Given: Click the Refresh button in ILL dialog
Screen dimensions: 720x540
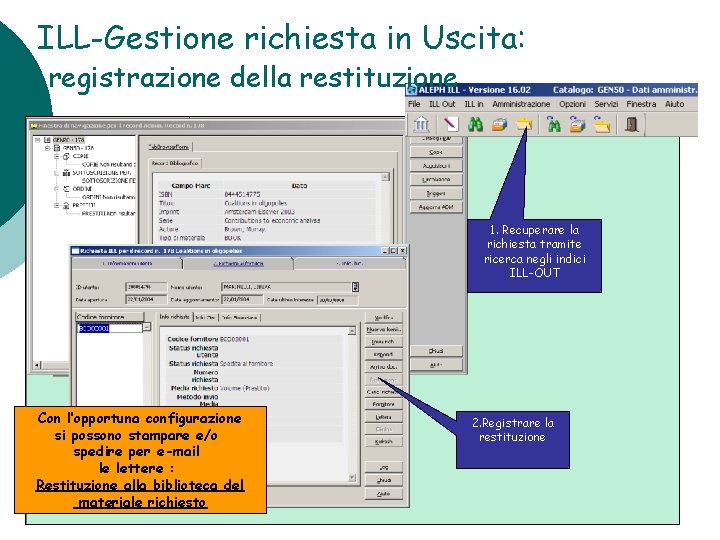Looking at the screenshot, I should (x=383, y=442).
